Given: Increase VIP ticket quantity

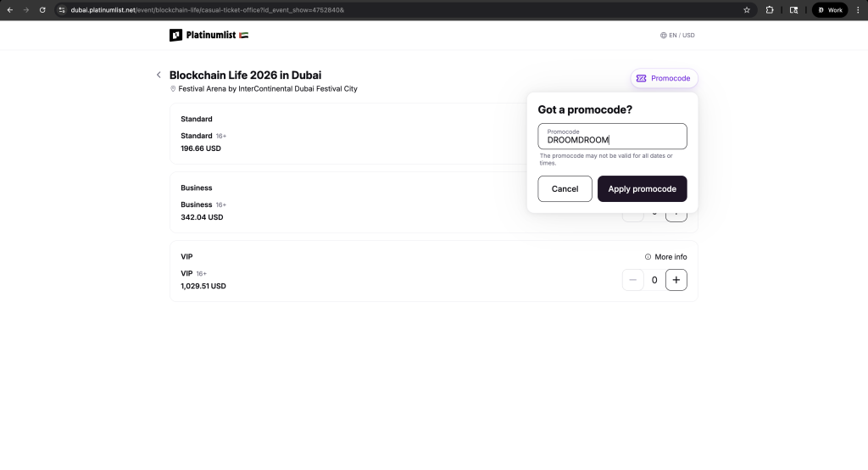Looking at the screenshot, I should (x=676, y=280).
